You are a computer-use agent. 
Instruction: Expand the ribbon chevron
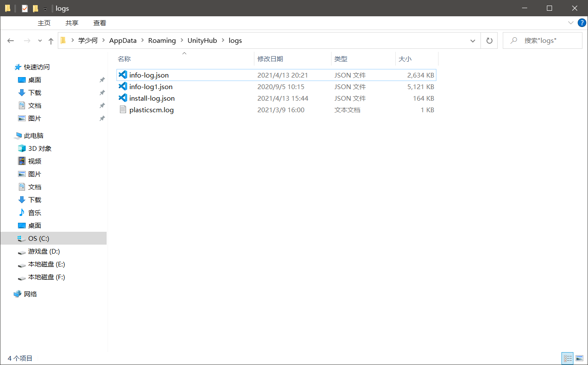tap(570, 23)
